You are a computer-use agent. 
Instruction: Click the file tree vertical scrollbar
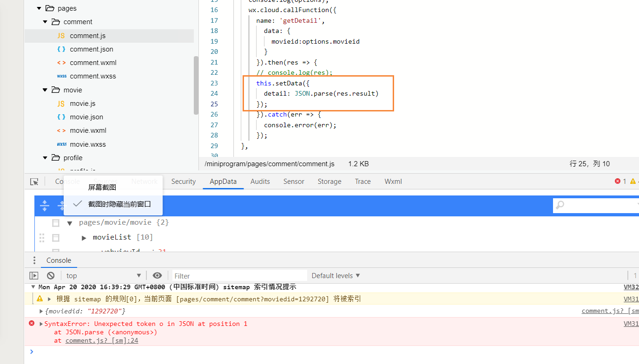coord(196,85)
